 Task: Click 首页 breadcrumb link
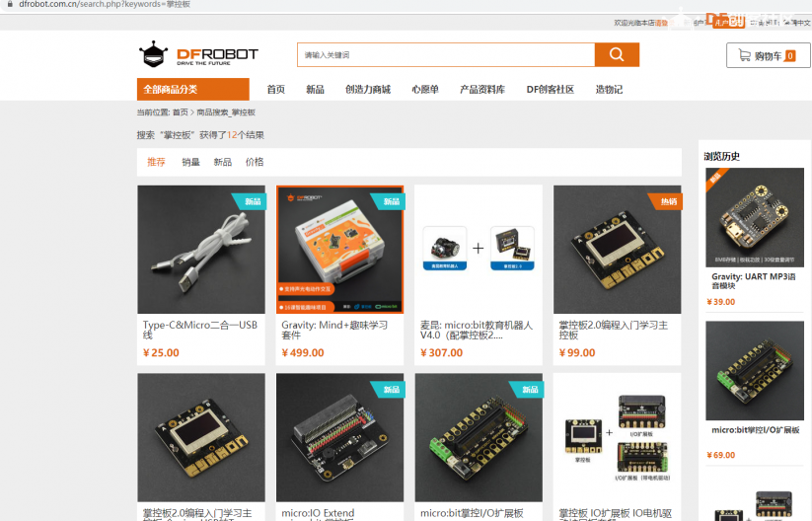pyautogui.click(x=181, y=112)
